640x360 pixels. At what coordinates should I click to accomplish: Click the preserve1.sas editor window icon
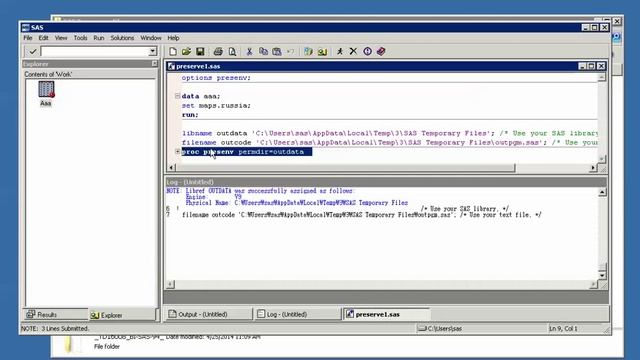click(x=171, y=66)
